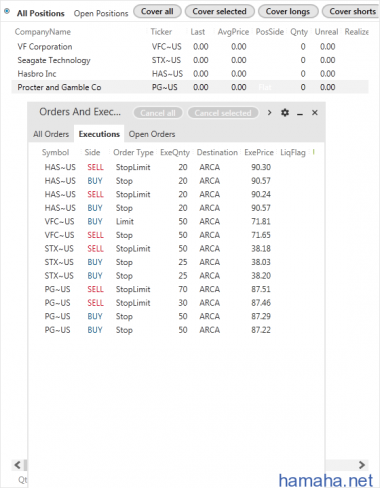Sort positions by AvgPrice column header
Viewport: 380px width, 488px height.
tap(233, 32)
